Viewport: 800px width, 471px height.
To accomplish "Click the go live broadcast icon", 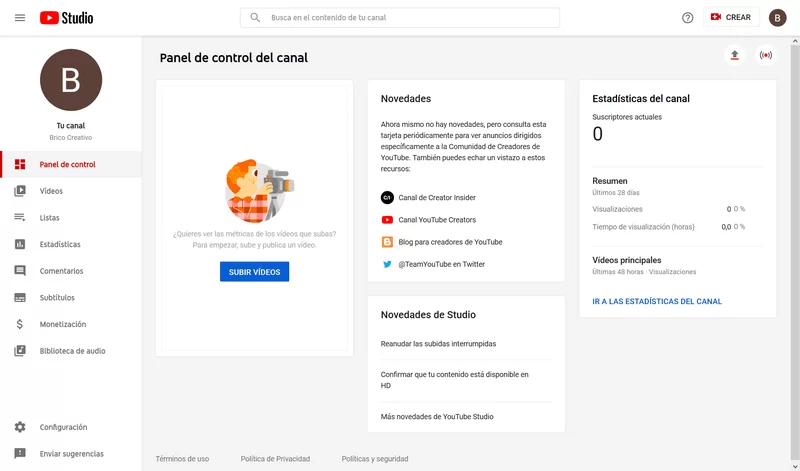I will [765, 55].
